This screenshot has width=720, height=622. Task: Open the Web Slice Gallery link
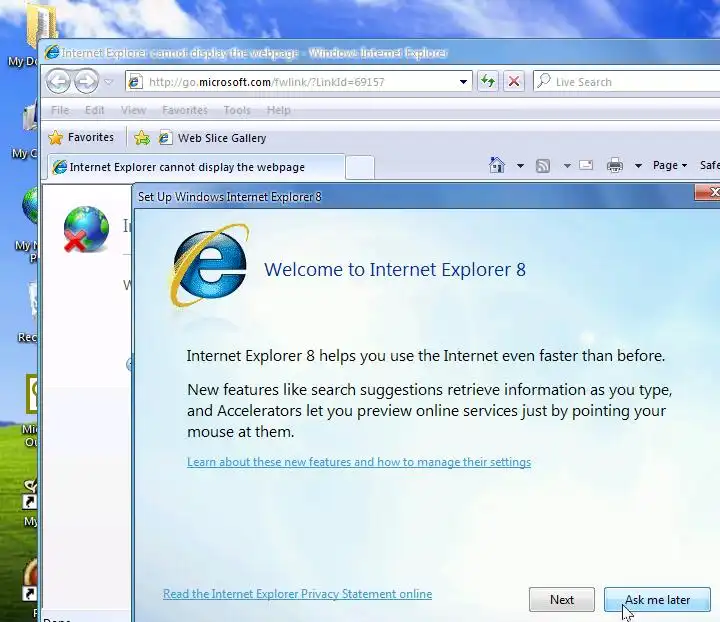click(x=212, y=138)
